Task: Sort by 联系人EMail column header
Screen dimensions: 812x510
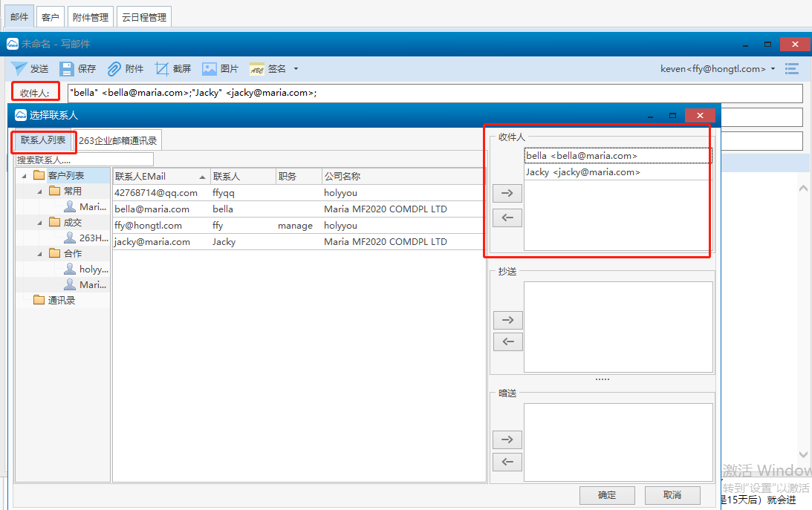Action: [156, 177]
